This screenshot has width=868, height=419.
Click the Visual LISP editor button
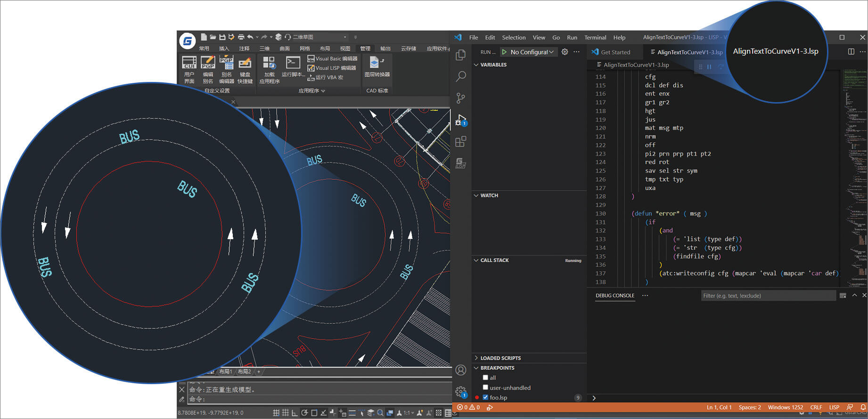(332, 68)
